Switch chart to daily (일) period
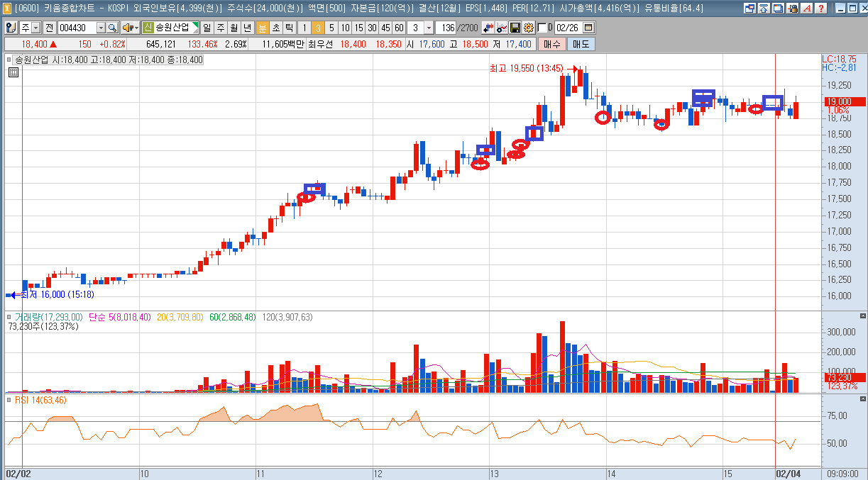 (207, 28)
